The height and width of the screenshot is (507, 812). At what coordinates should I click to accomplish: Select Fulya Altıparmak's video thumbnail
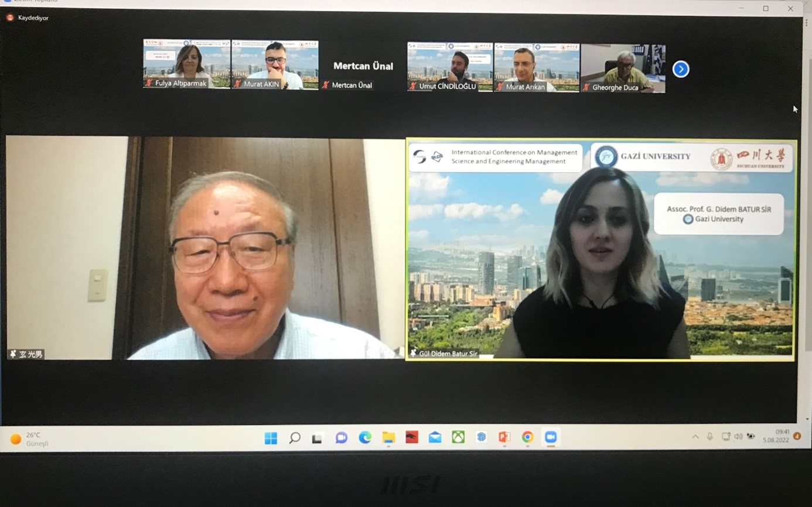tap(187, 64)
